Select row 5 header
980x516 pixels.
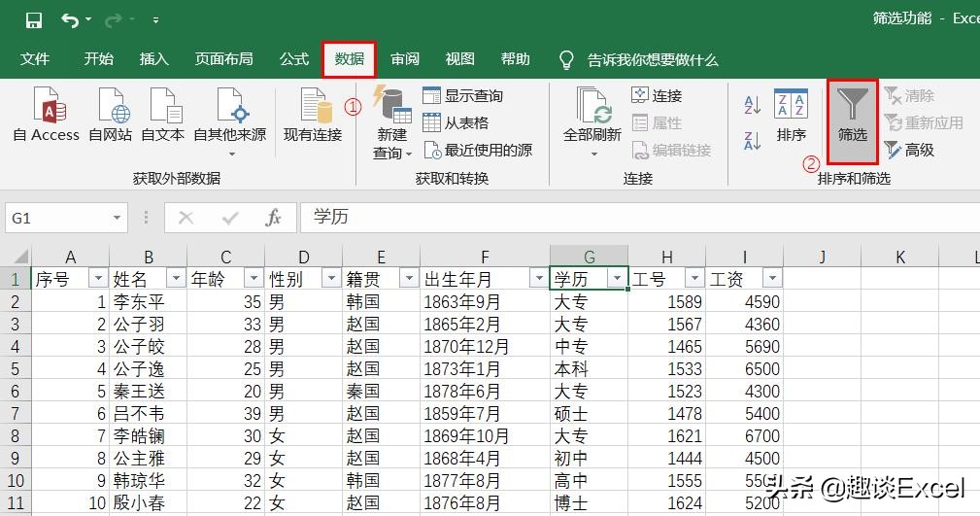(15, 368)
